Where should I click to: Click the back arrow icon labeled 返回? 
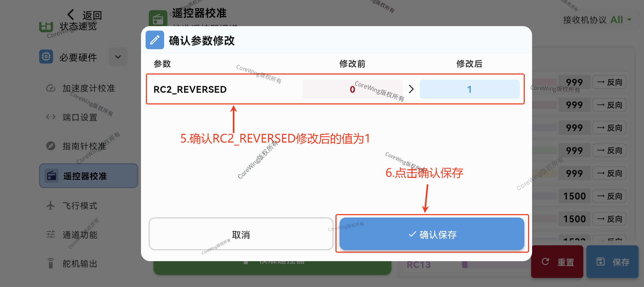coord(71,15)
